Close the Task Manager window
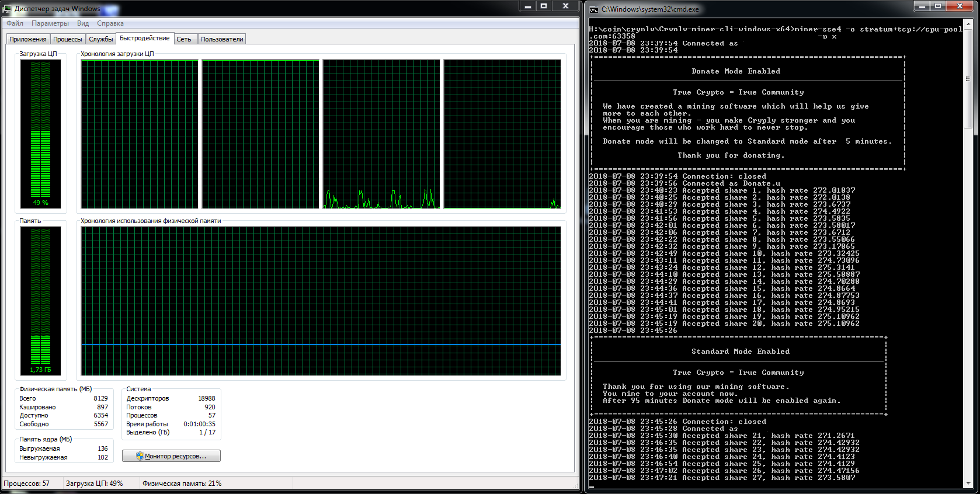This screenshot has width=980, height=494. 565,6
